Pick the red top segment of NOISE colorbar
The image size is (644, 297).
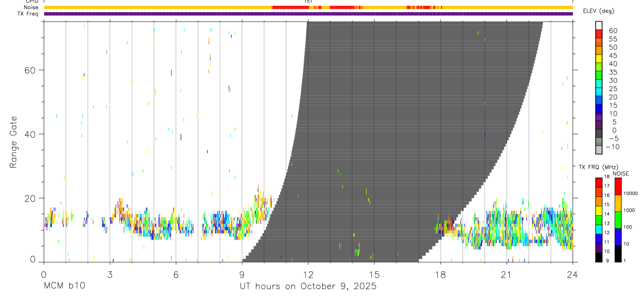click(618, 186)
